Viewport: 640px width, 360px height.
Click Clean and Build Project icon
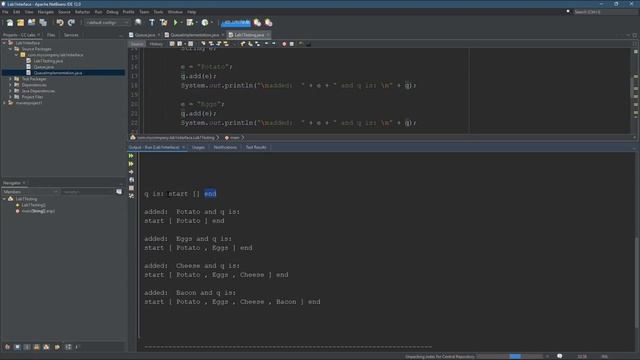pyautogui.click(x=164, y=23)
